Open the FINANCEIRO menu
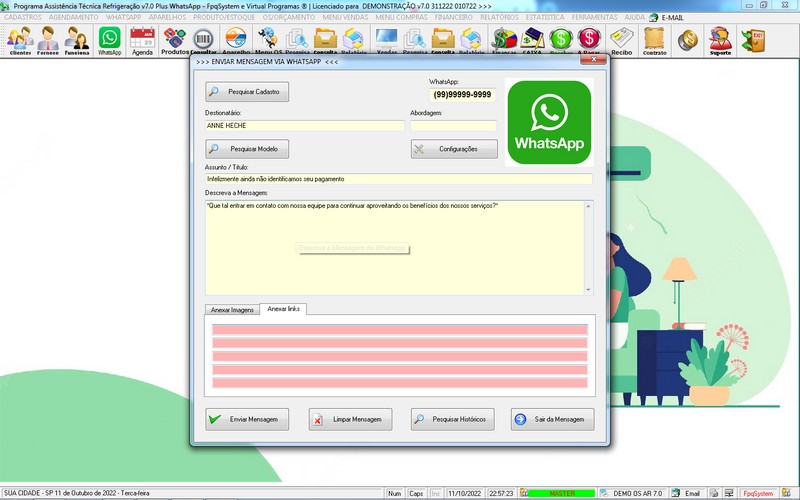The image size is (800, 500). [x=454, y=17]
